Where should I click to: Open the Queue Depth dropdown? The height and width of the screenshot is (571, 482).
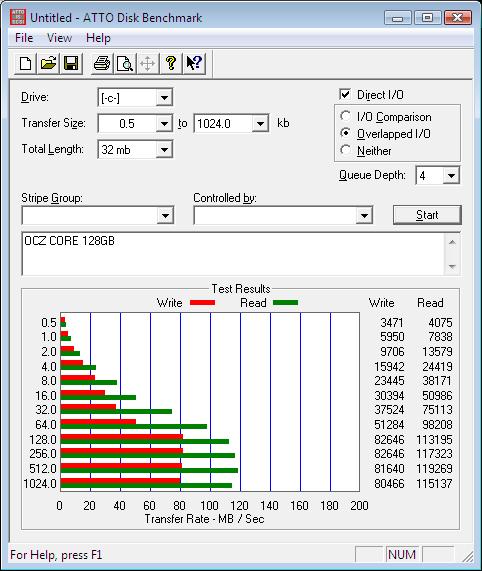click(x=451, y=176)
